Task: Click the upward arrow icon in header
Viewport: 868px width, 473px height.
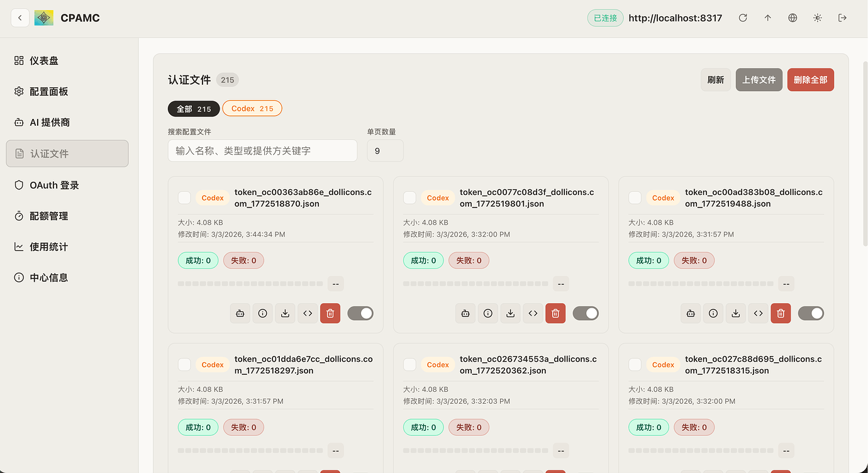Action: point(768,18)
